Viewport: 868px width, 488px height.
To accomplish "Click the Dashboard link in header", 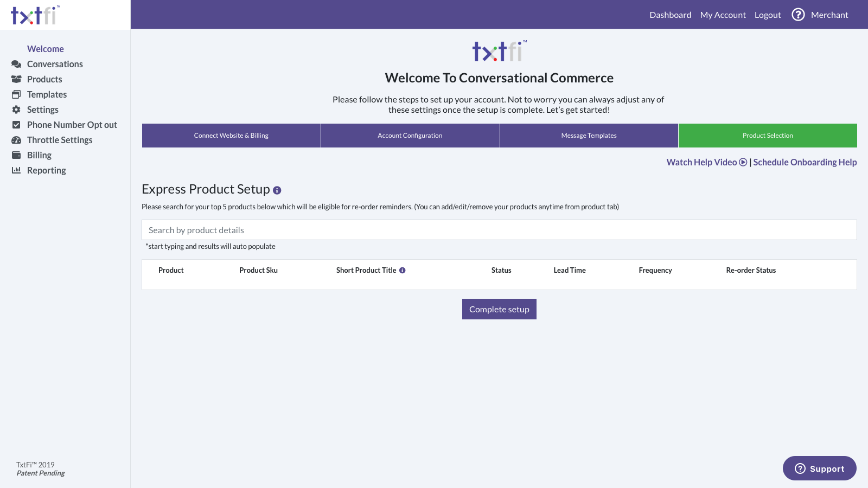I will point(671,15).
